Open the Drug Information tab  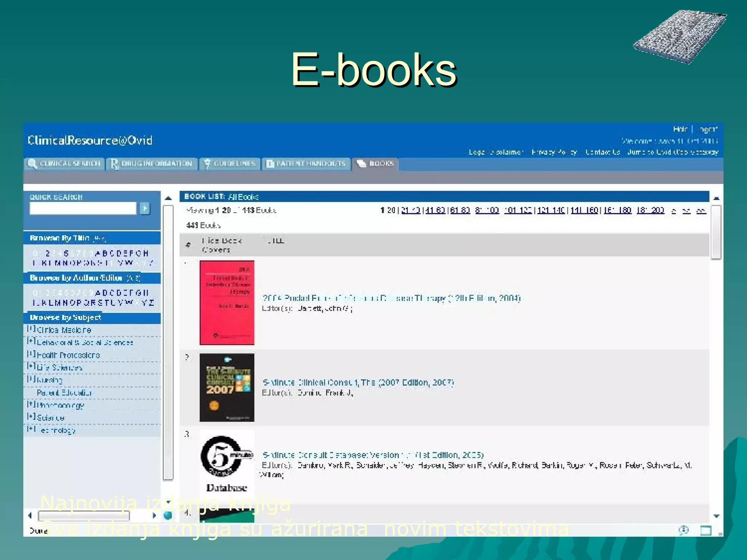point(152,164)
